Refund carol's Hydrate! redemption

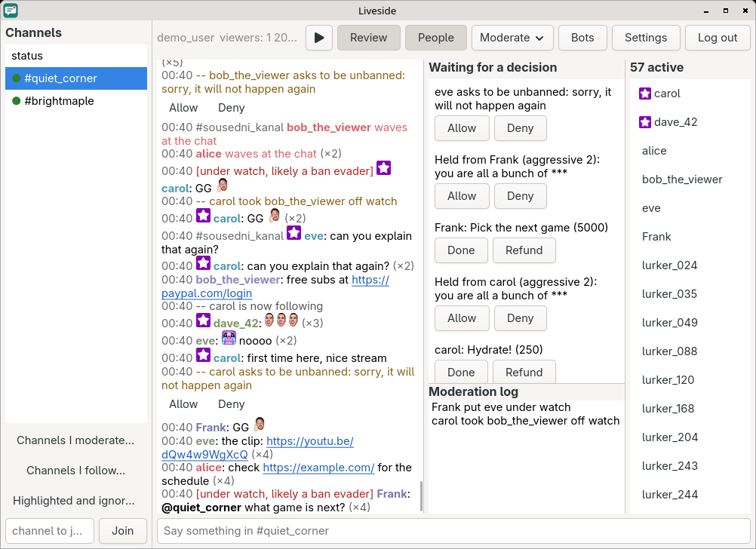pyautogui.click(x=524, y=372)
